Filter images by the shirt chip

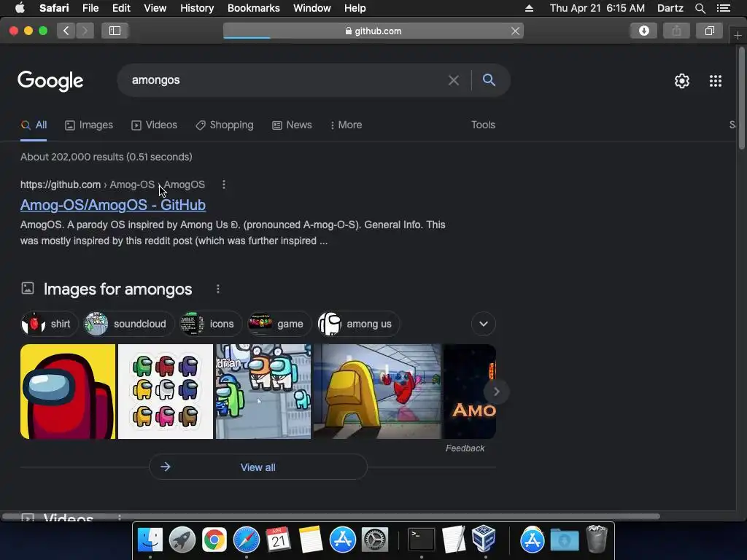[x=49, y=324]
